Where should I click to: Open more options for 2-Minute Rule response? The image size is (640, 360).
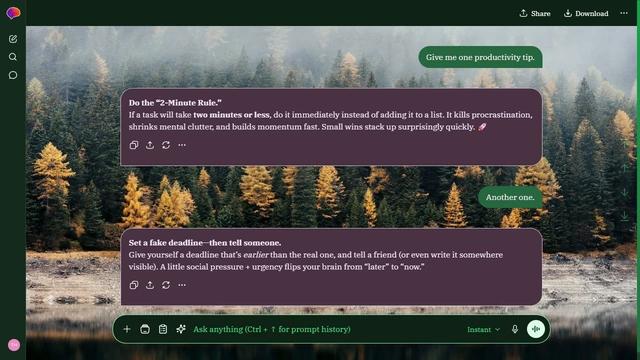182,145
